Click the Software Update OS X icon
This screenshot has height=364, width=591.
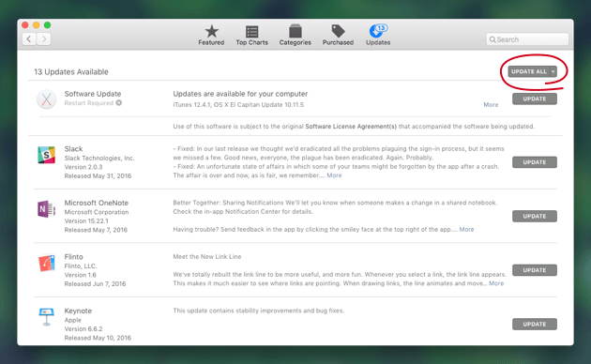46,99
